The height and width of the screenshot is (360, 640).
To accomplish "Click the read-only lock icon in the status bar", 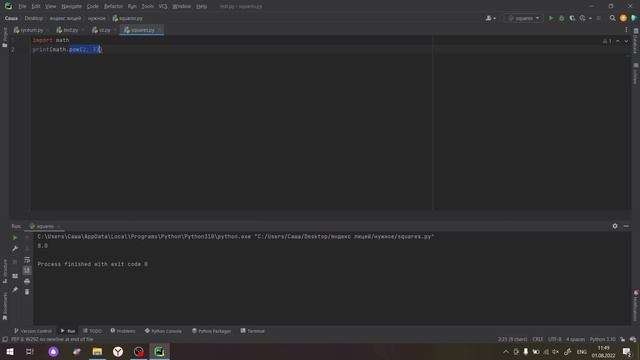I will [622, 340].
